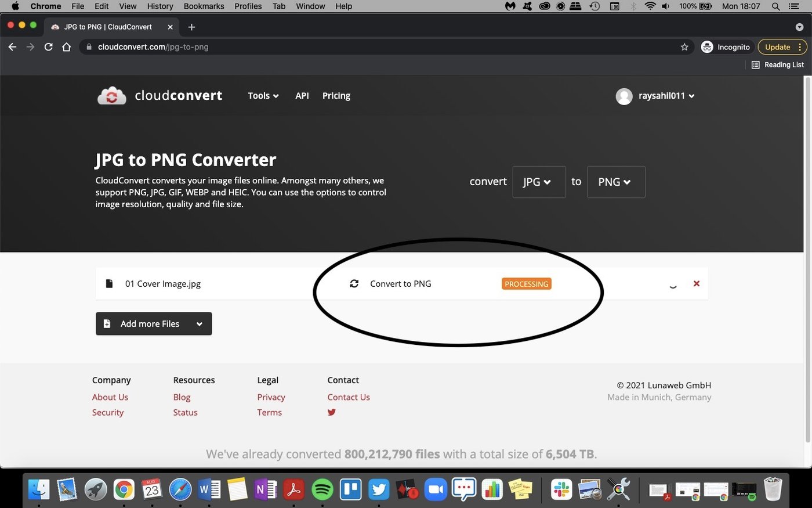Click the 01 Cover Image.jpg file name
This screenshot has width=812, height=508.
163,284
